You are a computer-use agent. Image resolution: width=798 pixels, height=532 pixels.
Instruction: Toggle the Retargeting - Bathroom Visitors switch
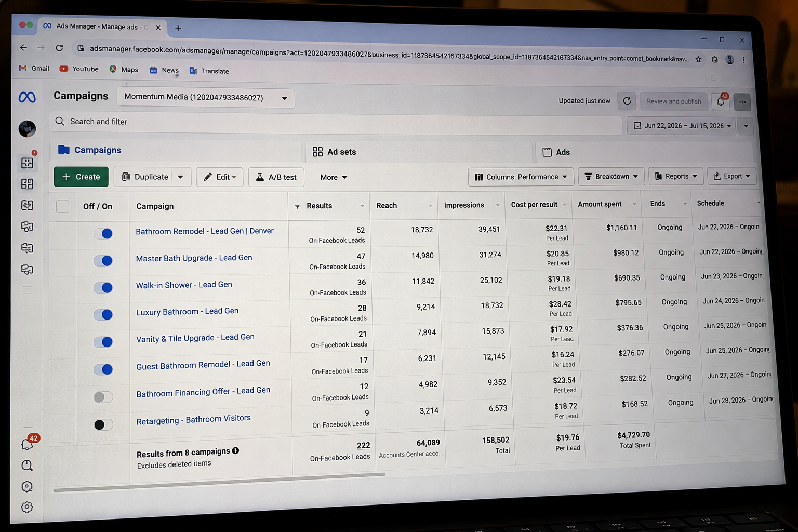pyautogui.click(x=103, y=424)
